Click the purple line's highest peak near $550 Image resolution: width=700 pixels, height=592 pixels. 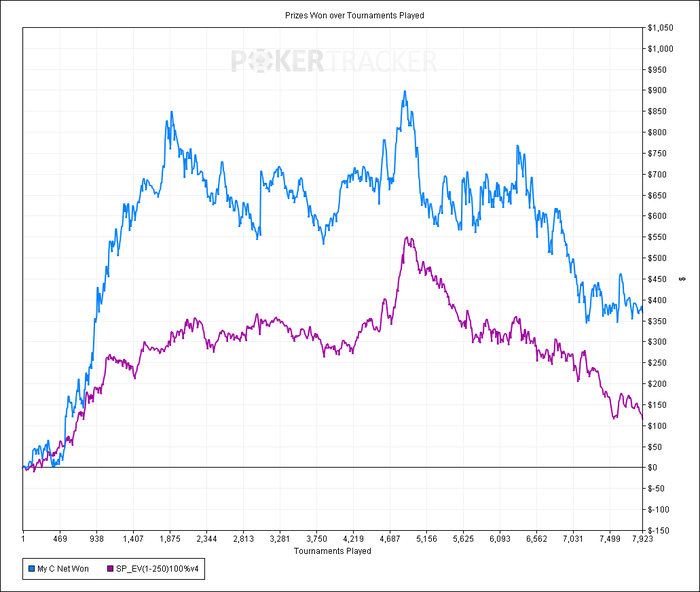pyautogui.click(x=407, y=238)
